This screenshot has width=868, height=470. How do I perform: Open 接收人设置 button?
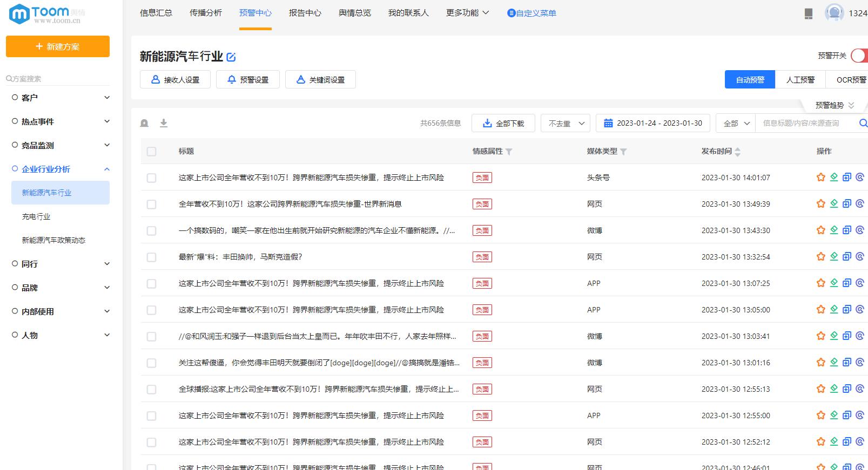pyautogui.click(x=175, y=80)
